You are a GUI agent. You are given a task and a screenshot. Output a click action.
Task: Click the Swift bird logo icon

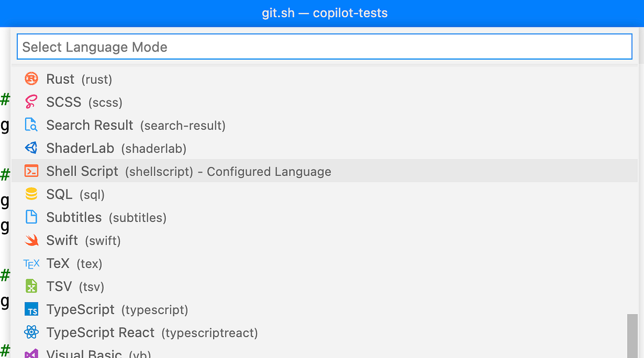coord(31,240)
